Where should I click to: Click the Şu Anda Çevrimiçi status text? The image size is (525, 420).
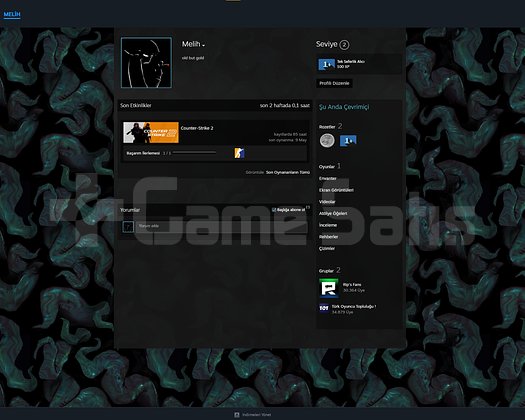click(x=344, y=107)
